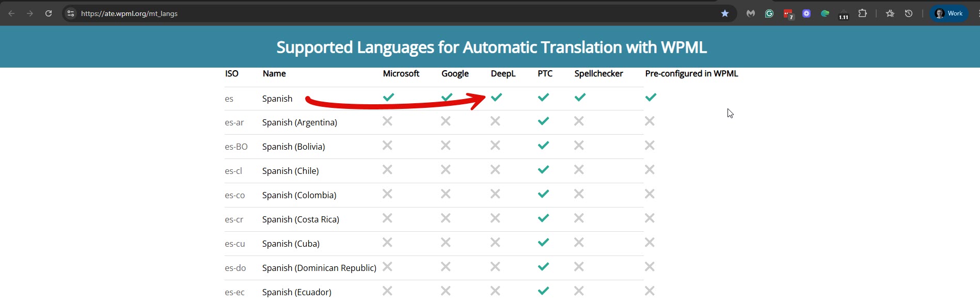Click the Colombia row PTC checkmark

(x=543, y=194)
